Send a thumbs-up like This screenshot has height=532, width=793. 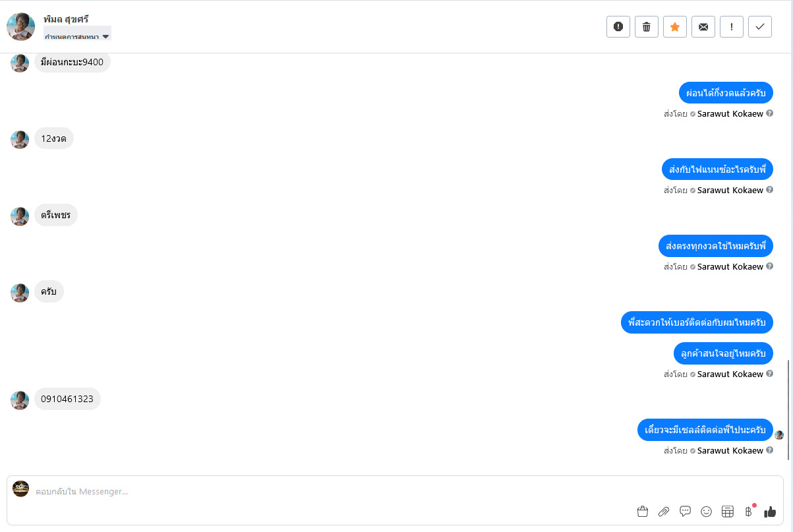[770, 512]
